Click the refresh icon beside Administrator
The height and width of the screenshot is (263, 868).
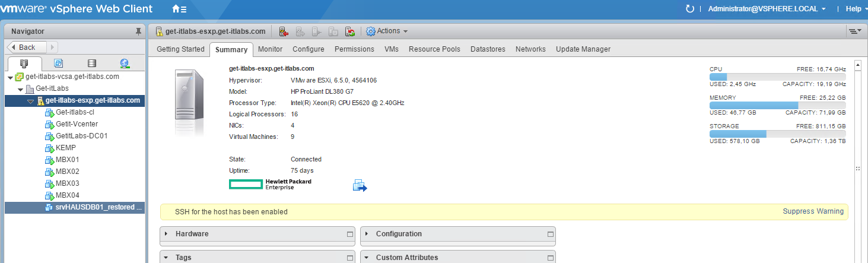pyautogui.click(x=689, y=9)
